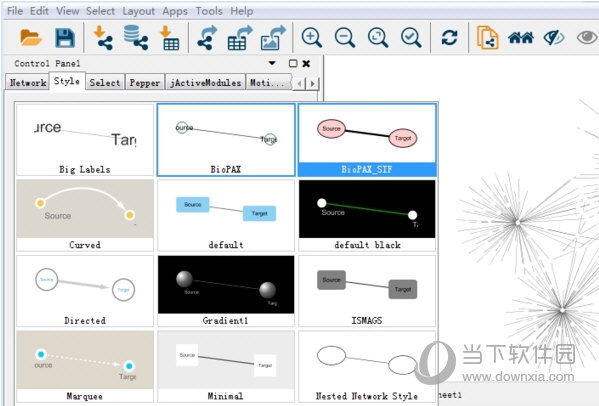Switch to the truncated Moti... tab

[x=269, y=82]
